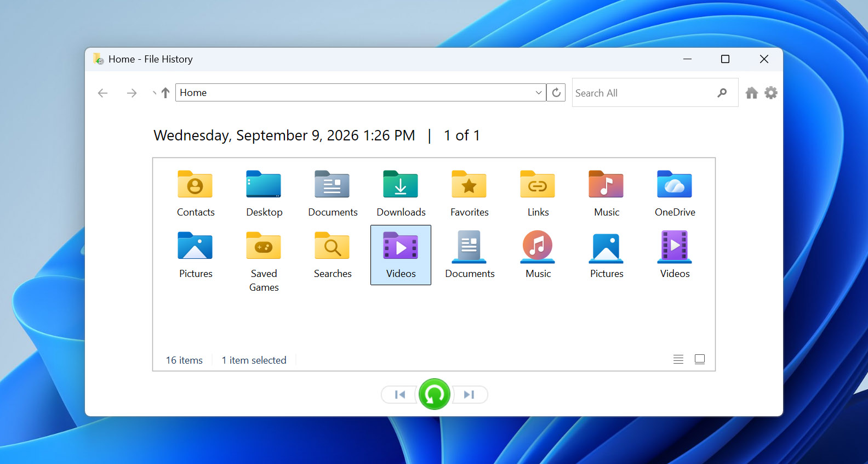Viewport: 868px width, 464px height.
Task: Click the "16 items" status text
Action: [184, 360]
